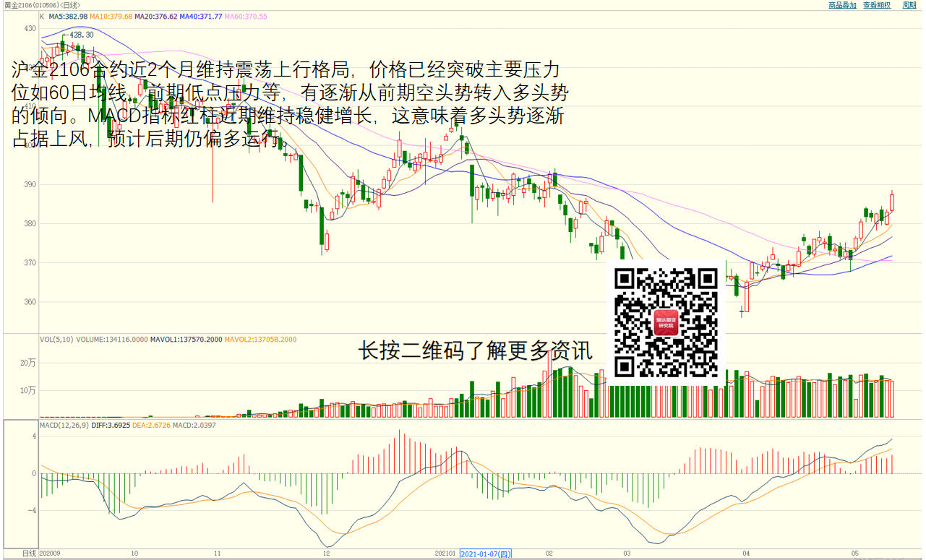Select the 04 month marker on the time axis
926x560 pixels.
click(x=746, y=554)
